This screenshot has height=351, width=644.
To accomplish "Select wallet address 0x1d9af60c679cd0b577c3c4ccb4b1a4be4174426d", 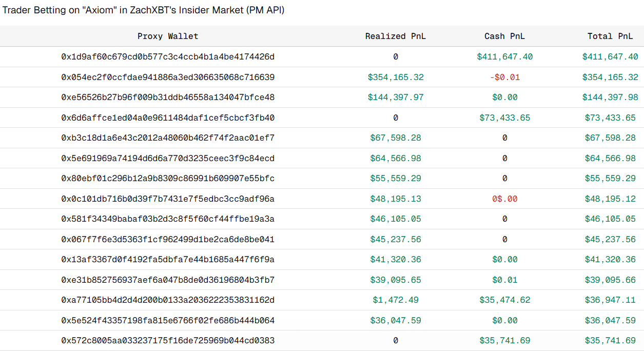I will [x=168, y=56].
